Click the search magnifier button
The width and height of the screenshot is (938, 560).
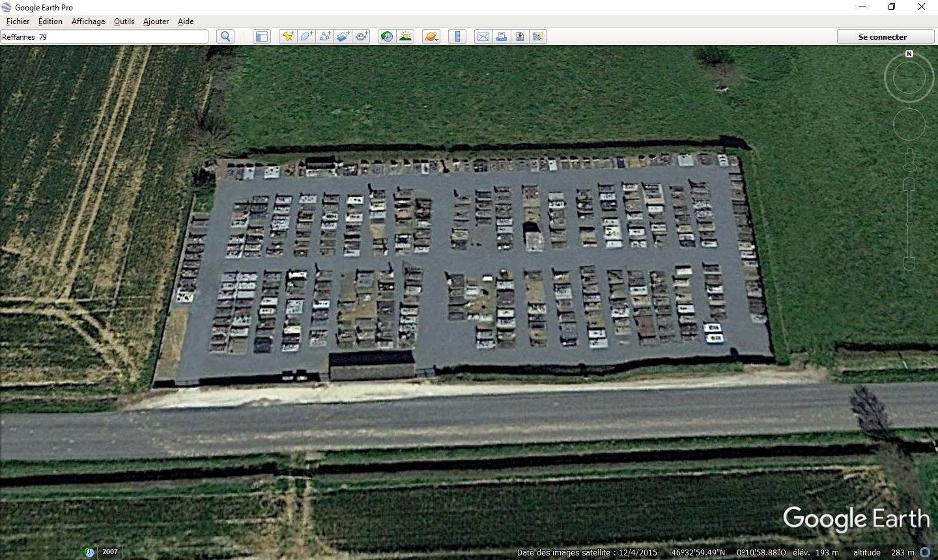225,36
